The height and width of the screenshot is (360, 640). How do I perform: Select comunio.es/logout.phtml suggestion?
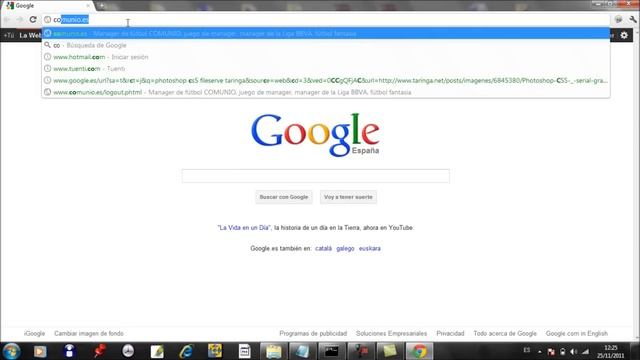point(326,92)
